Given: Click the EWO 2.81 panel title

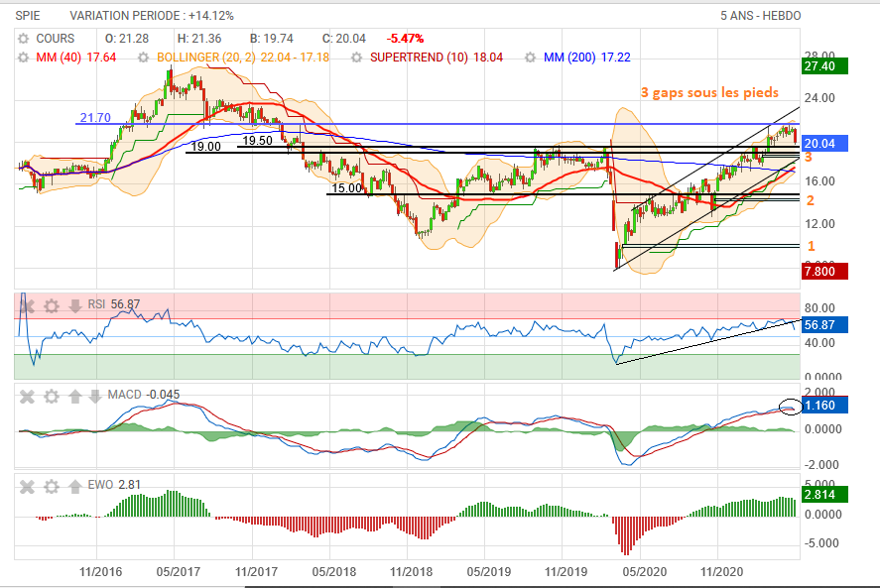Looking at the screenshot, I should pos(114,485).
